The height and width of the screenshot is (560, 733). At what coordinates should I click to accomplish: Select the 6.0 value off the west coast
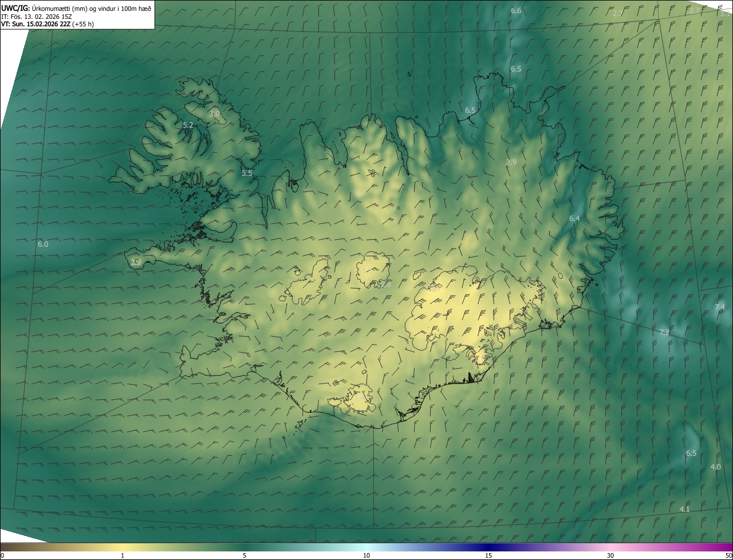[43, 244]
